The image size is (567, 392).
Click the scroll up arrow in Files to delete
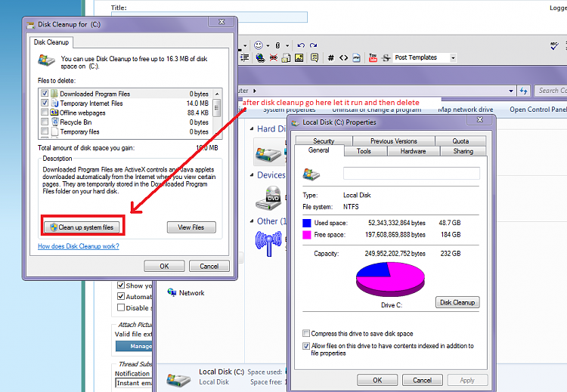click(x=217, y=94)
